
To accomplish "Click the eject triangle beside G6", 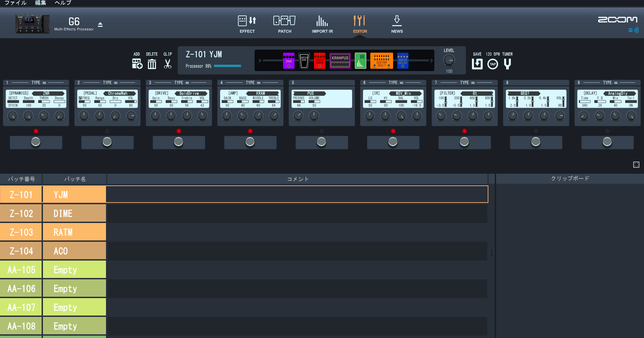I will click(x=100, y=24).
